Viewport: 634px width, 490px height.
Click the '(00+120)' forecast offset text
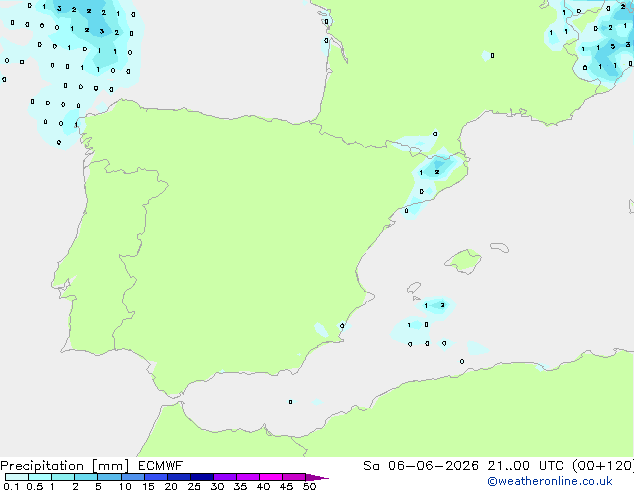[603, 466]
